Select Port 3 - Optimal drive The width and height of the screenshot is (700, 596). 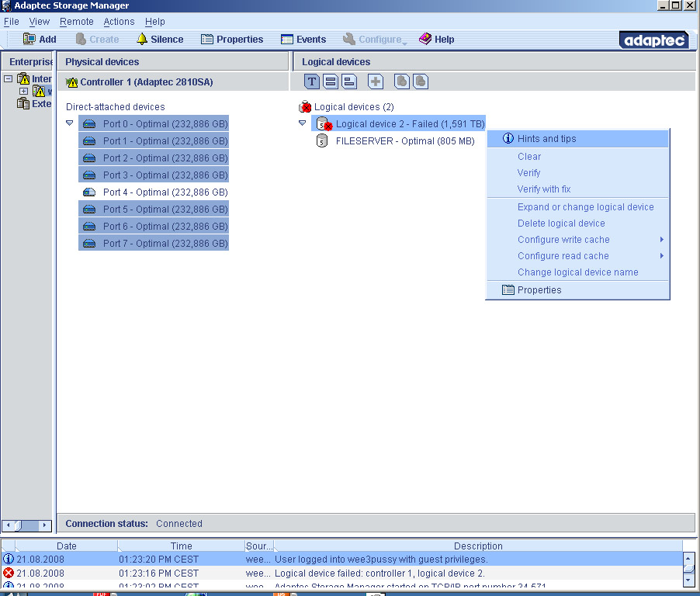pyautogui.click(x=154, y=175)
